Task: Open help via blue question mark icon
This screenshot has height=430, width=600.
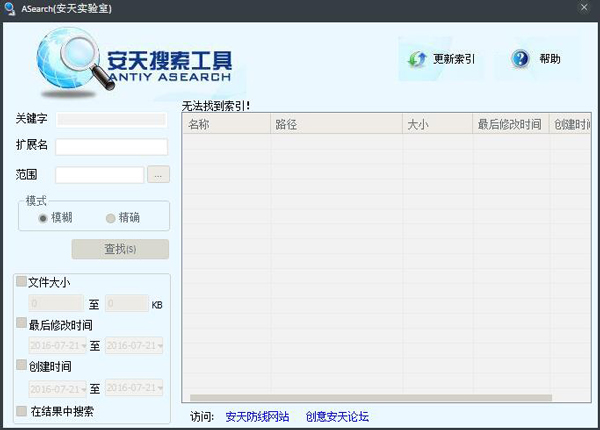Action: pos(520,59)
